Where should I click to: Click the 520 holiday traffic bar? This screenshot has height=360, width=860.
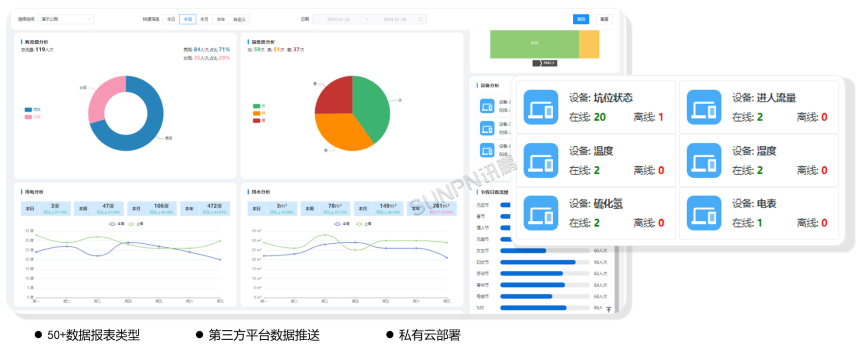tap(534, 308)
